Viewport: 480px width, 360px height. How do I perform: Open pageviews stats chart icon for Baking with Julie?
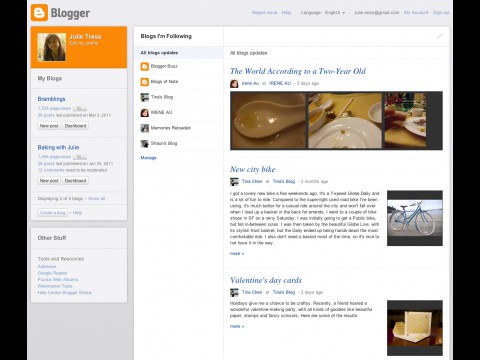pos(80,157)
